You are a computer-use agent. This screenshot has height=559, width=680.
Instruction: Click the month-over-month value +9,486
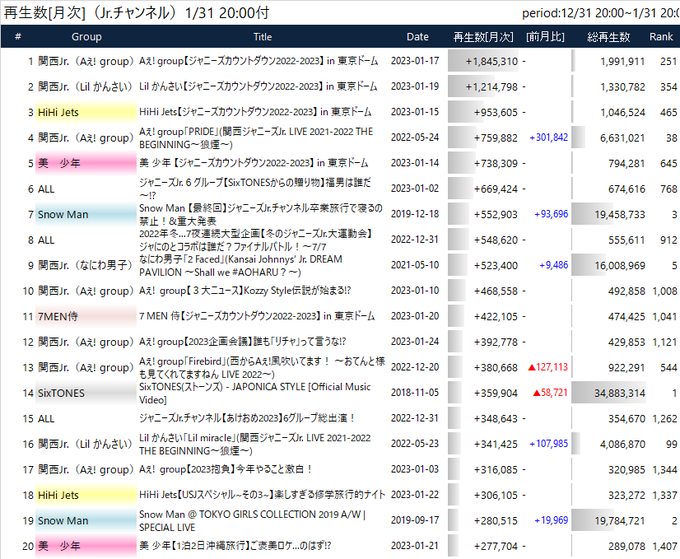point(553,265)
